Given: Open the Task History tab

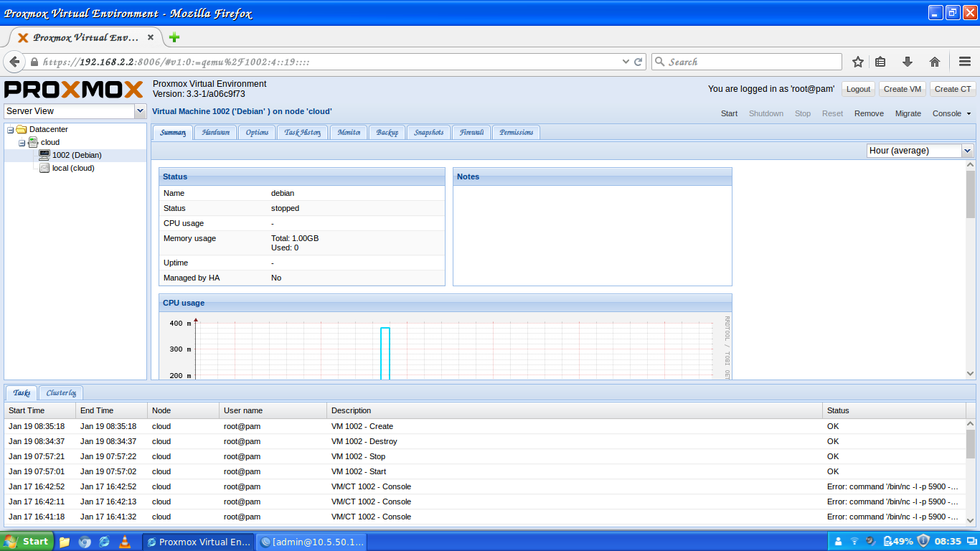Looking at the screenshot, I should pyautogui.click(x=302, y=132).
